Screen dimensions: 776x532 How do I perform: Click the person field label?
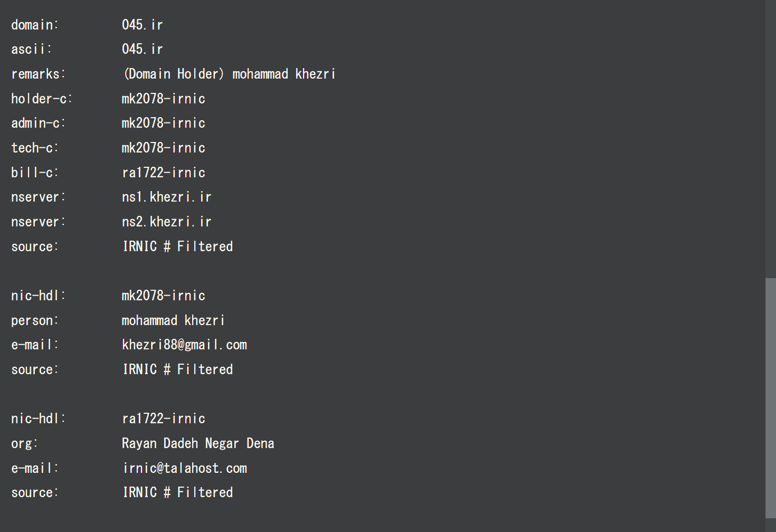coord(34,320)
